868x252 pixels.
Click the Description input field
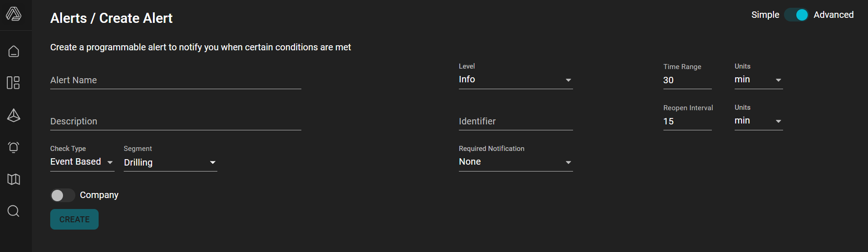[176, 122]
